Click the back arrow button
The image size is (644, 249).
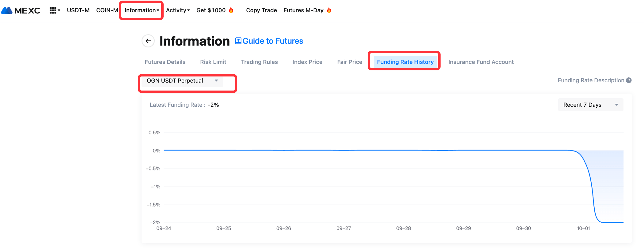[148, 41]
